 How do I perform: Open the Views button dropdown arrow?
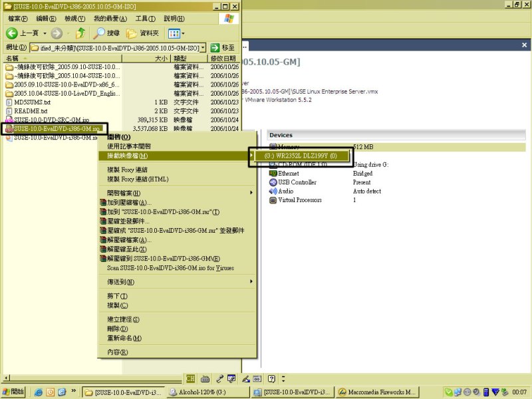[184, 33]
